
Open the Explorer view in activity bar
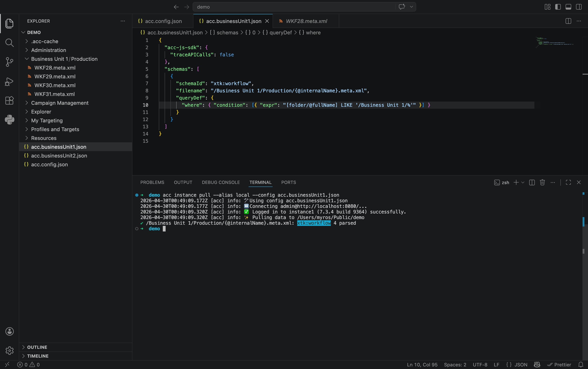(x=9, y=23)
